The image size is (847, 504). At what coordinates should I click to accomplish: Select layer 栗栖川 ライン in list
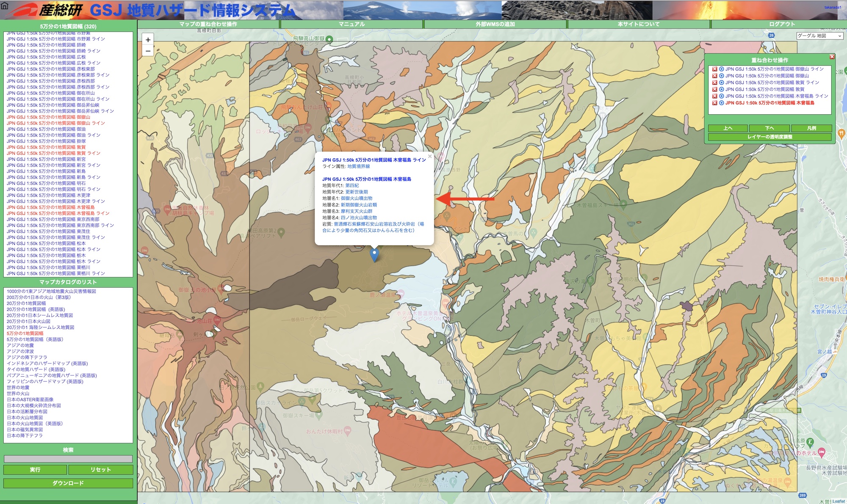[56, 273]
